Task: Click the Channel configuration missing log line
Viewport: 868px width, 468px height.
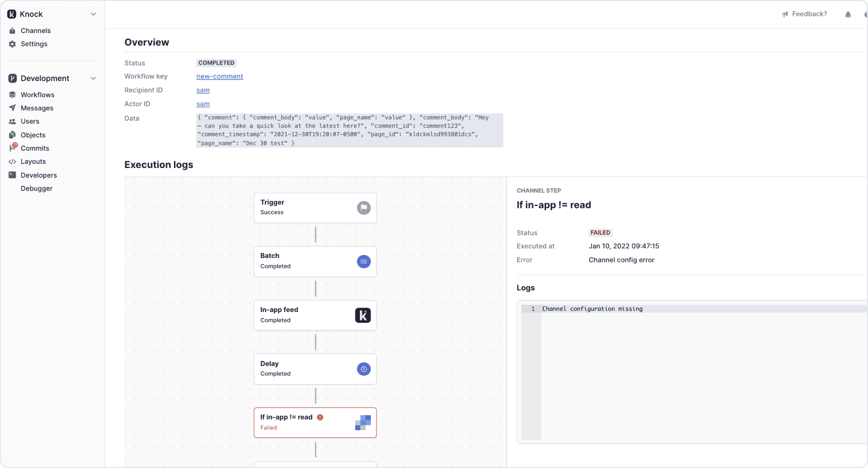Action: pyautogui.click(x=592, y=309)
